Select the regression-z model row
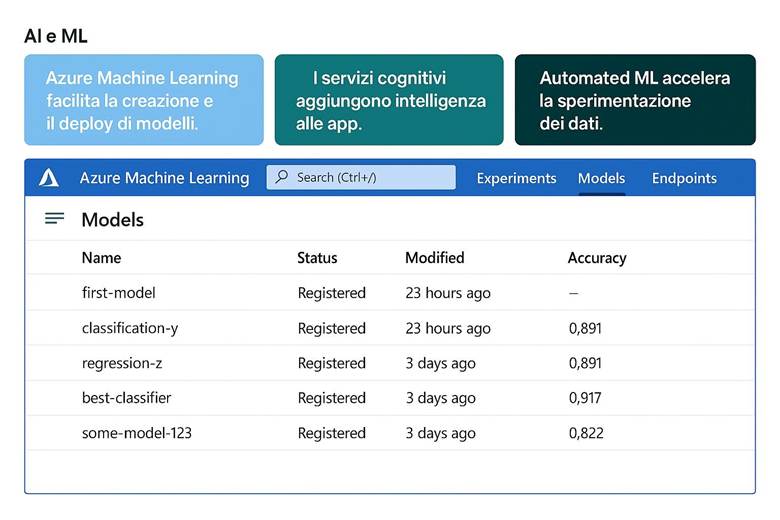780x520 pixels. click(x=122, y=363)
